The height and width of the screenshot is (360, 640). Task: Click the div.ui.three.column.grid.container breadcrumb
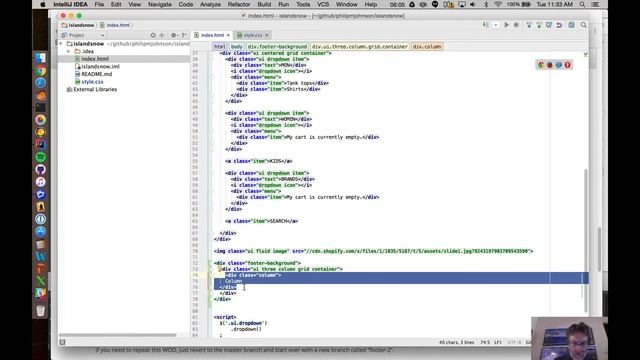click(360, 47)
